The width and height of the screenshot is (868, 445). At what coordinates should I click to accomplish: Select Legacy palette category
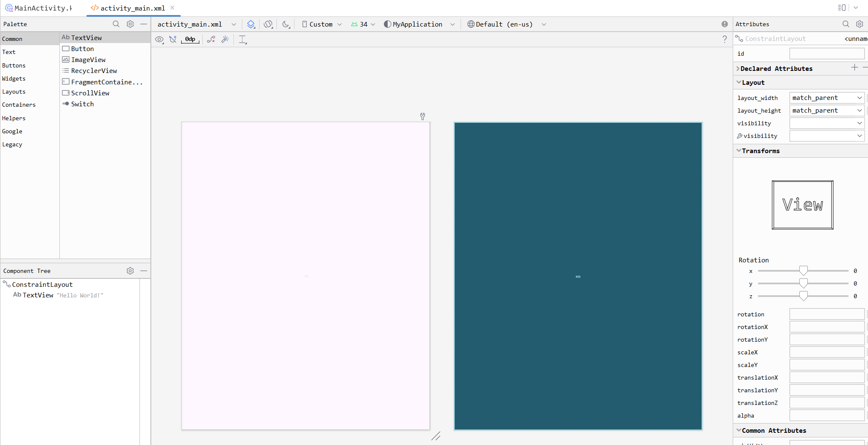click(29, 144)
